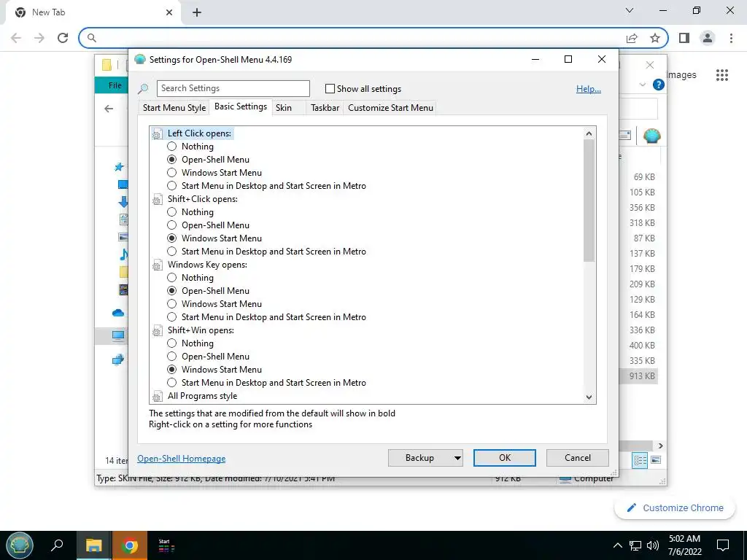Click Chrome forward arrow
Screen dimensions: 747x560
[39, 38]
